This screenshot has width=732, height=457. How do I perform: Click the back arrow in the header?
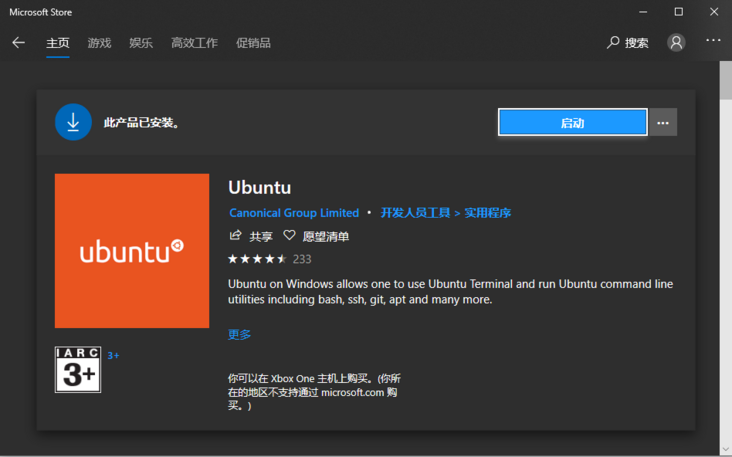click(x=18, y=43)
